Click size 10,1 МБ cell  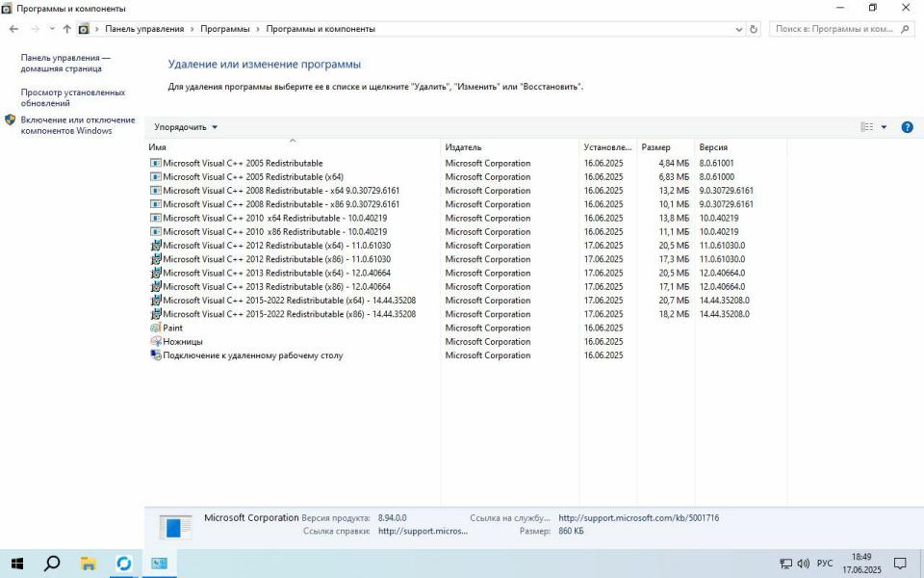pyautogui.click(x=674, y=204)
